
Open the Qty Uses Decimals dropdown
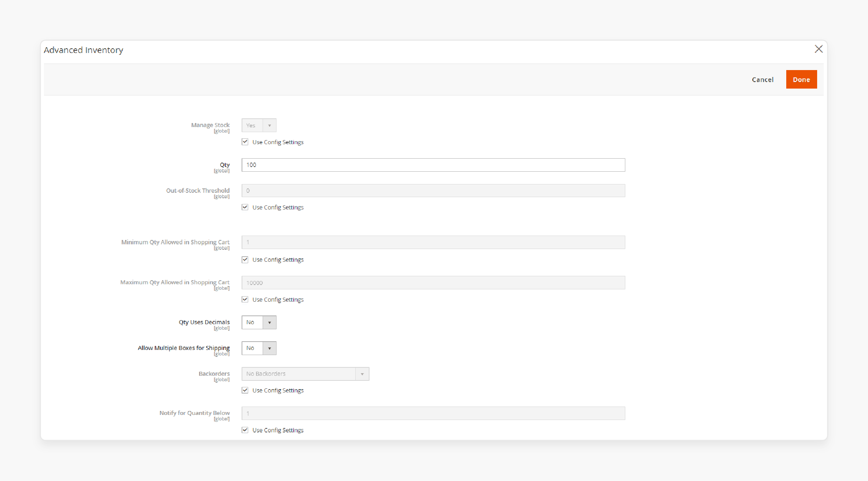259,322
